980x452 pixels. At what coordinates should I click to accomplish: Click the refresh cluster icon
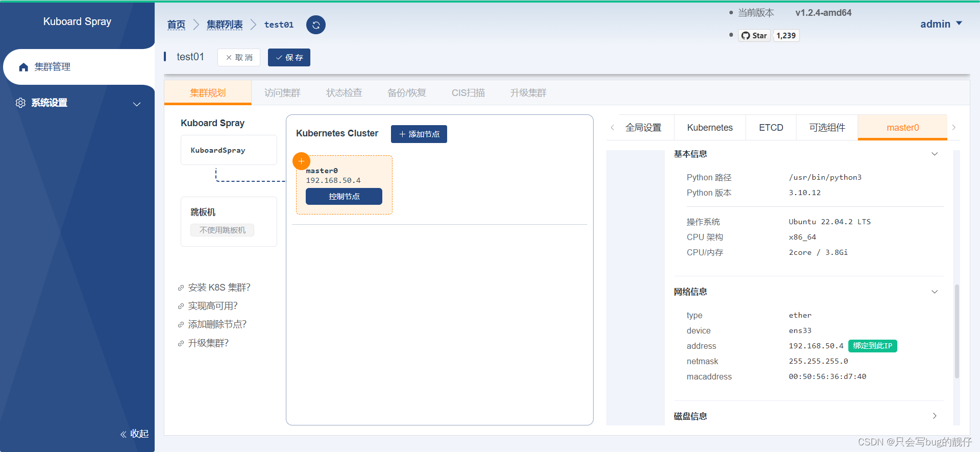[316, 25]
